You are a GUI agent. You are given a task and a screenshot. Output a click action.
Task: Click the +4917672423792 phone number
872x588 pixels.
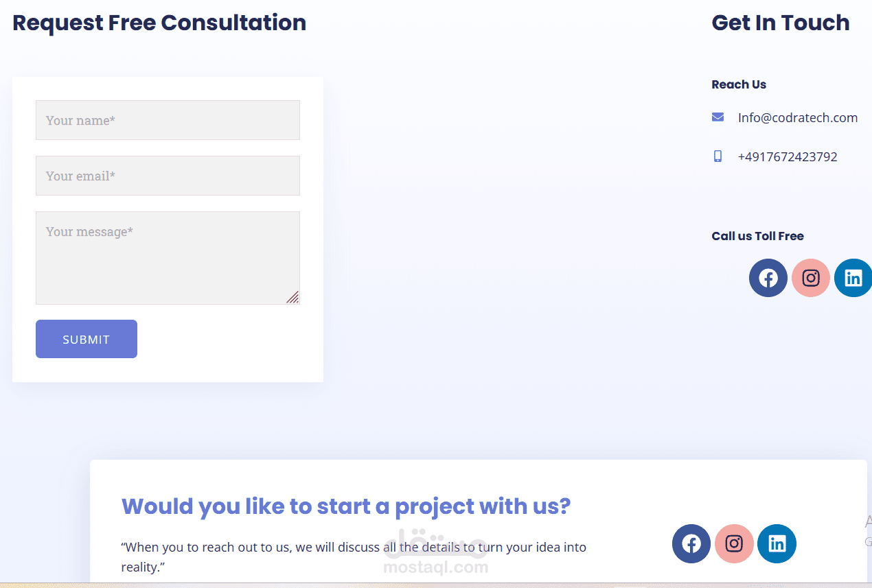pos(787,156)
